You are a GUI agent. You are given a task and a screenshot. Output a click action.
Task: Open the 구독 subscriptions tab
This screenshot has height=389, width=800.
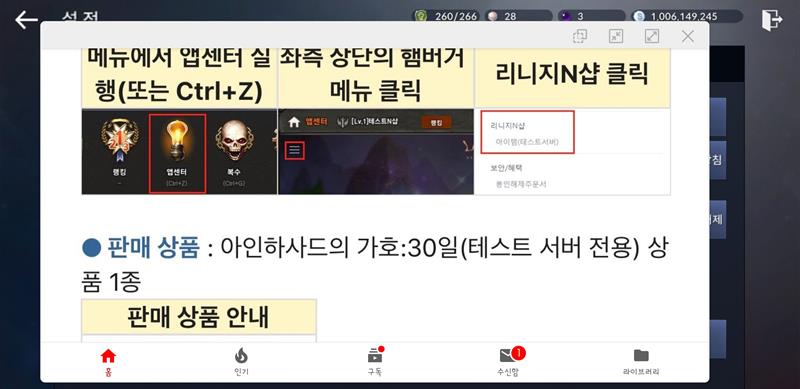coord(375,362)
